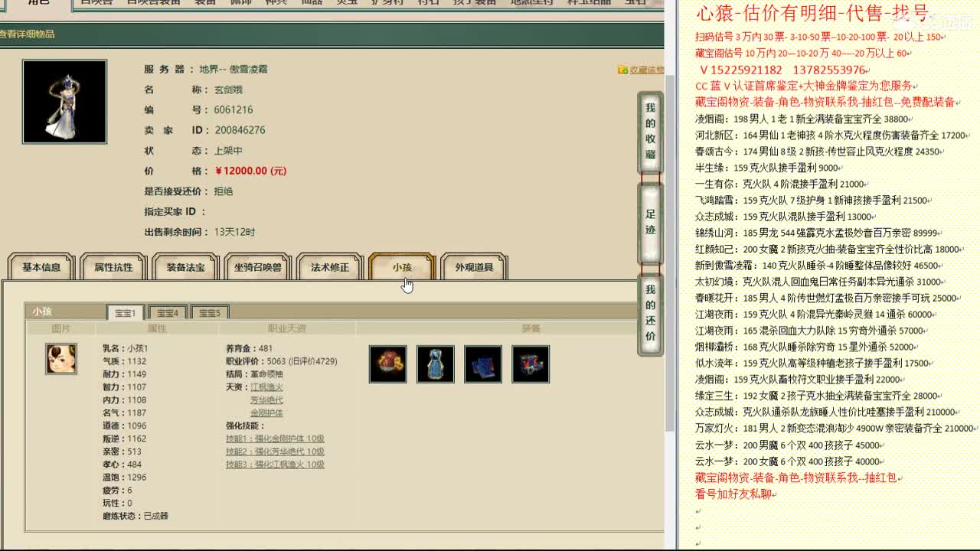
Task: Click the 职业天资 column header
Action: [x=287, y=328]
